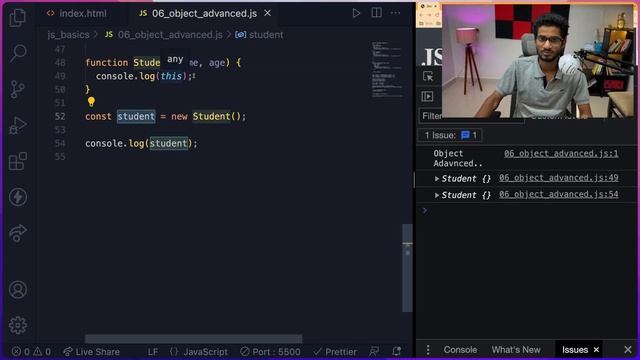640x360 pixels.
Task: Open the DevTools drawer kebab menu
Action: coord(428,350)
